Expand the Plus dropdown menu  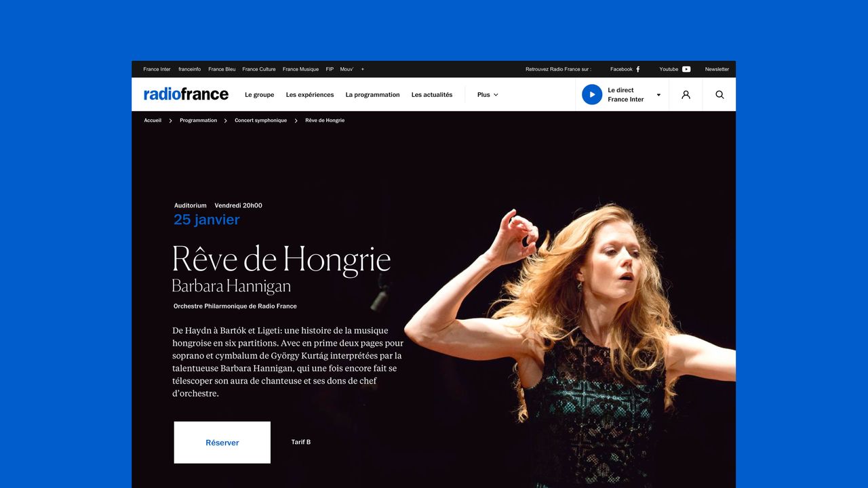pos(488,95)
